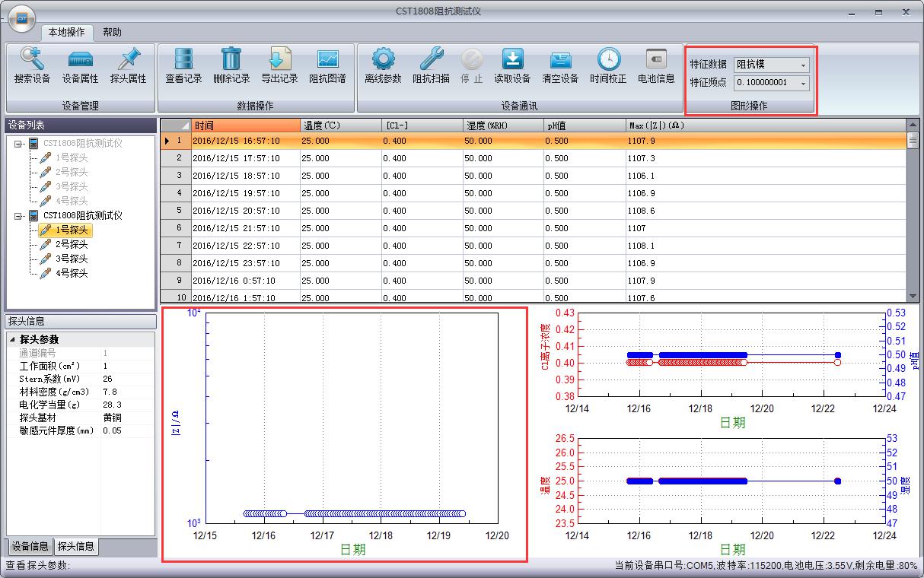Switch to 探头信息 bottom tab
924x578 pixels.
click(x=76, y=546)
